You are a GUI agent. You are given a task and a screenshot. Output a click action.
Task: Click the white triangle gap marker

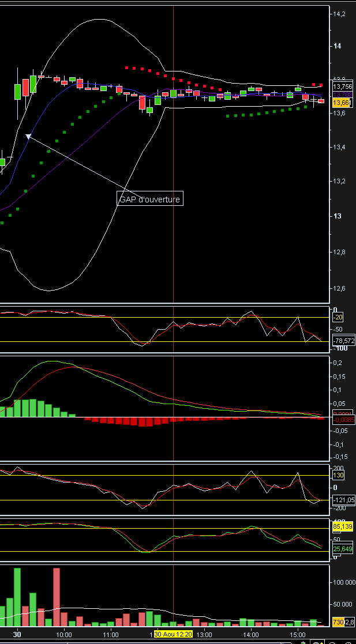(x=28, y=137)
